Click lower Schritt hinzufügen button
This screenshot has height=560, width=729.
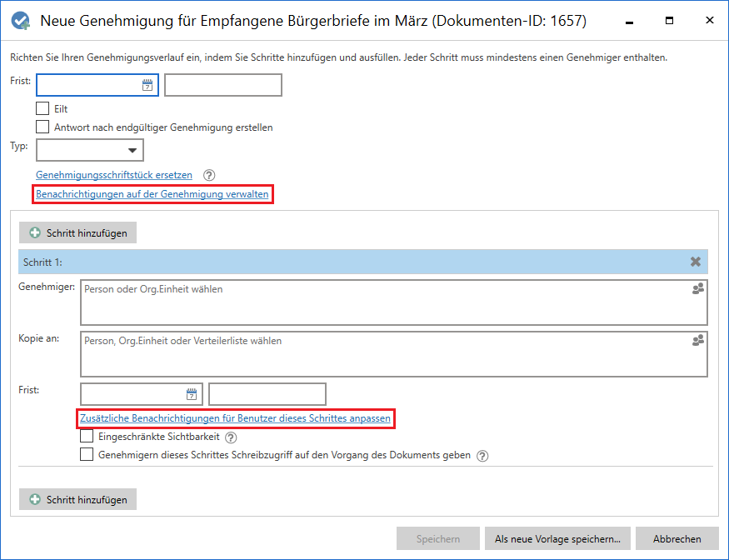pyautogui.click(x=78, y=499)
